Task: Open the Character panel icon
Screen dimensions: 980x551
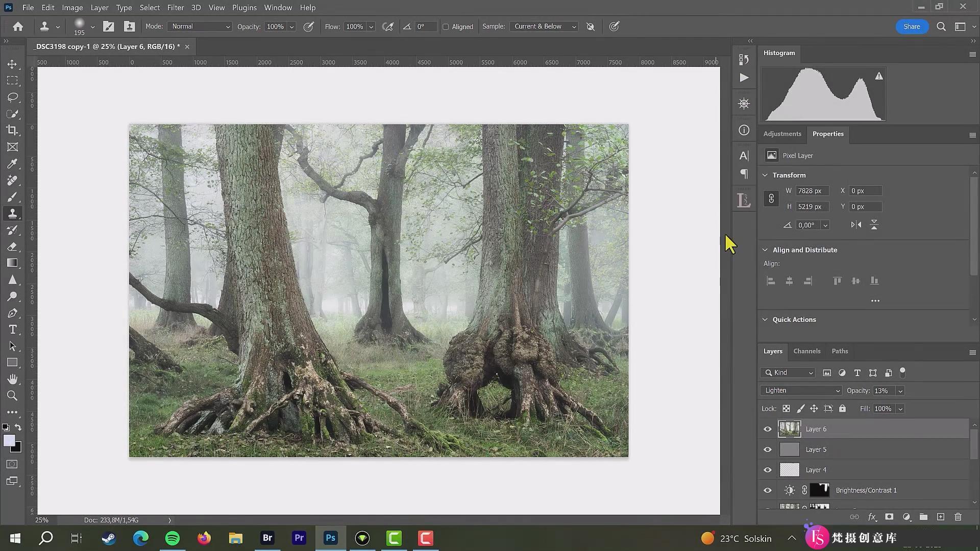Action: point(744,156)
